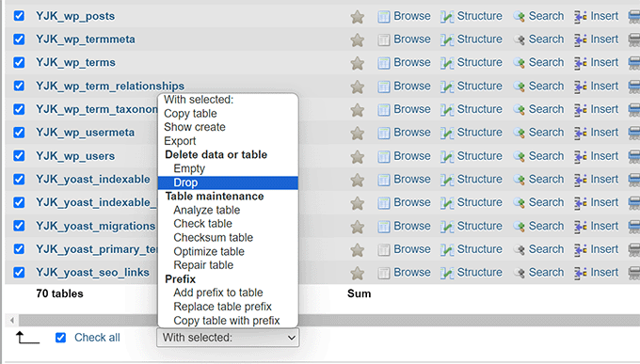
Task: Click Insert icon in YJK_wp_usermeta row
Action: pyautogui.click(x=581, y=133)
